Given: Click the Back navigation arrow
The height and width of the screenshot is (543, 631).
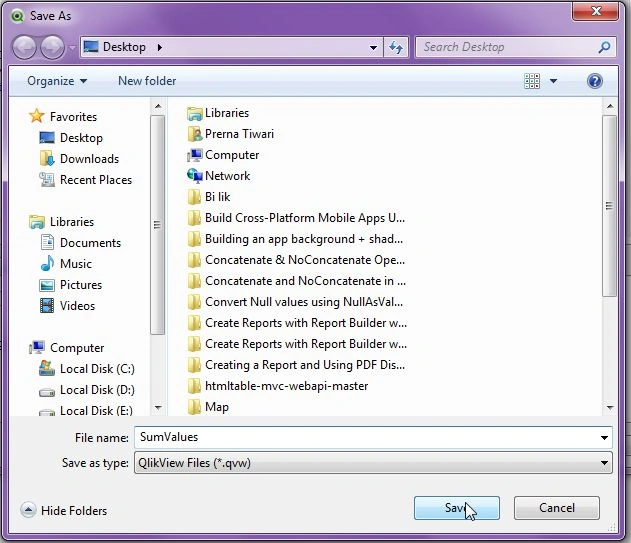Looking at the screenshot, I should pos(24,47).
